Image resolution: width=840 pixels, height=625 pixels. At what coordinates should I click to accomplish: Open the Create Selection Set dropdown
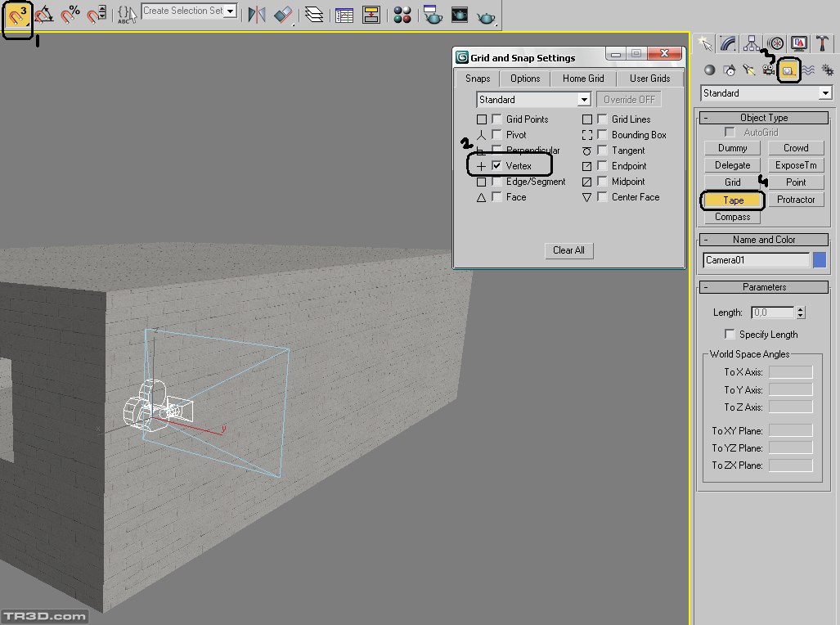[230, 11]
